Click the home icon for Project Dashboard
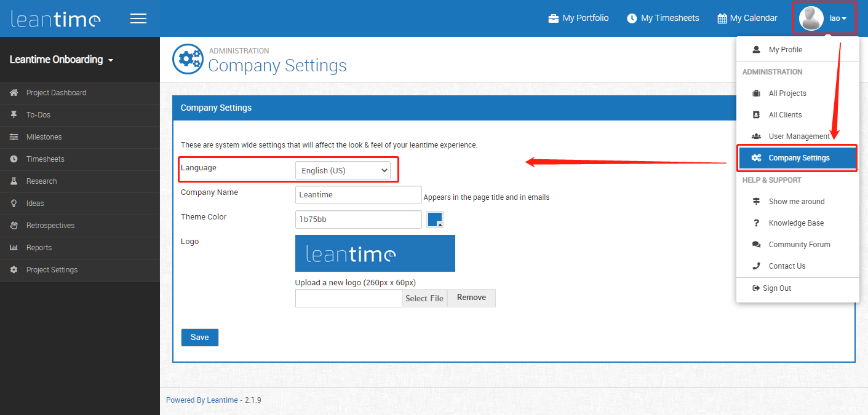Screen dimensions: 868x415 pos(14,93)
